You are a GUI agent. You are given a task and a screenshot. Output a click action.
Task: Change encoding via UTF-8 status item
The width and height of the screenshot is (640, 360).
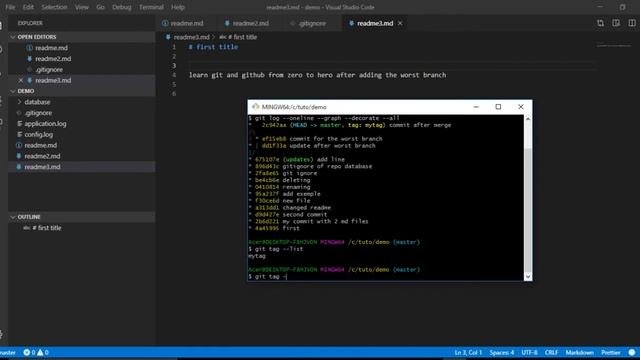pyautogui.click(x=529, y=352)
